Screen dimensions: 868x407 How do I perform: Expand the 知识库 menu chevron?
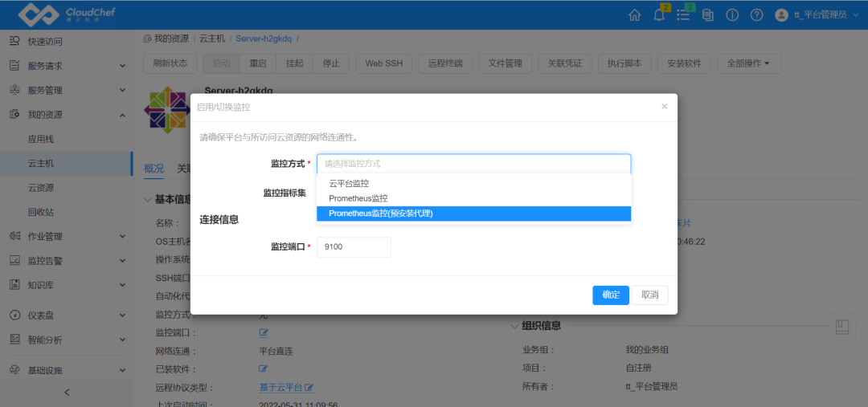click(122, 285)
